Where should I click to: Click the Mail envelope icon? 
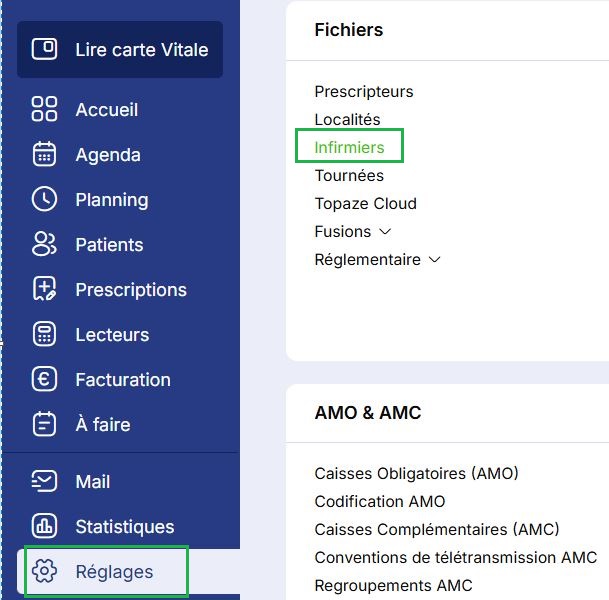pos(44,481)
